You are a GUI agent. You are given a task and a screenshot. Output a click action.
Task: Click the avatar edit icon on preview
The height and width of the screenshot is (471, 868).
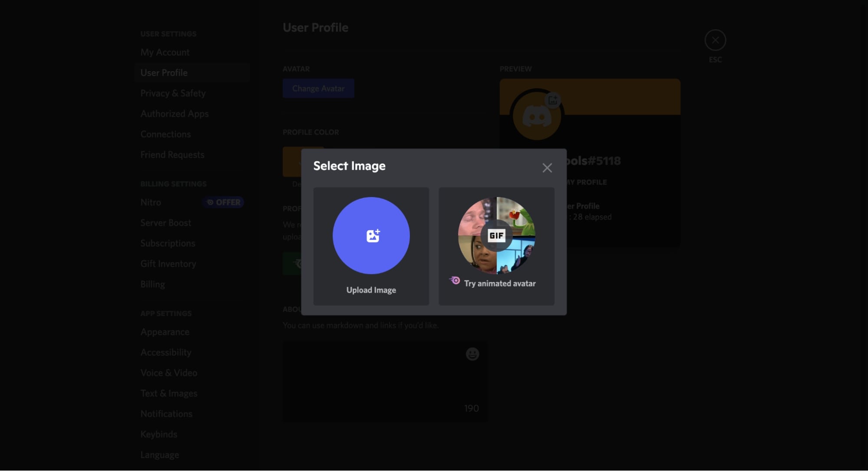552,100
